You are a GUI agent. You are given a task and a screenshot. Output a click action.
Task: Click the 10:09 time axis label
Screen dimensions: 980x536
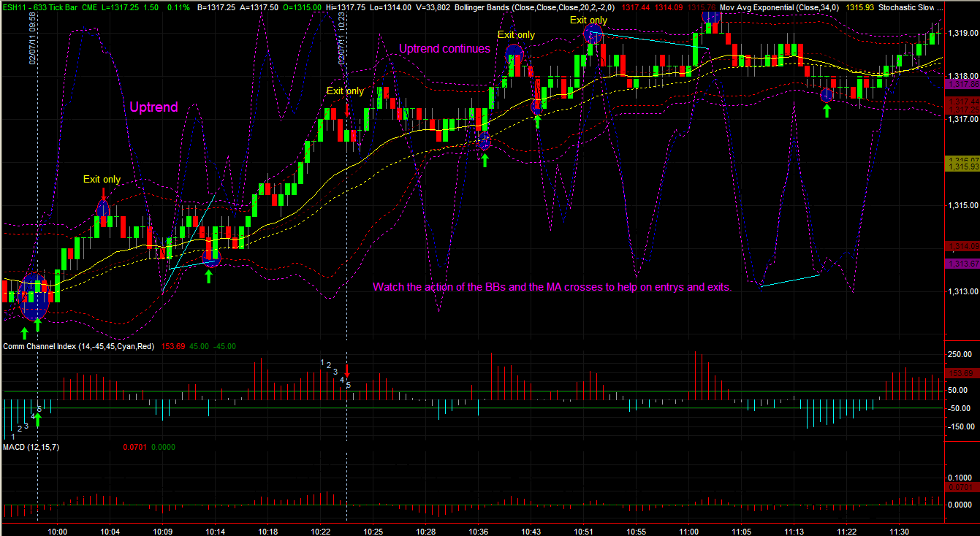(164, 531)
